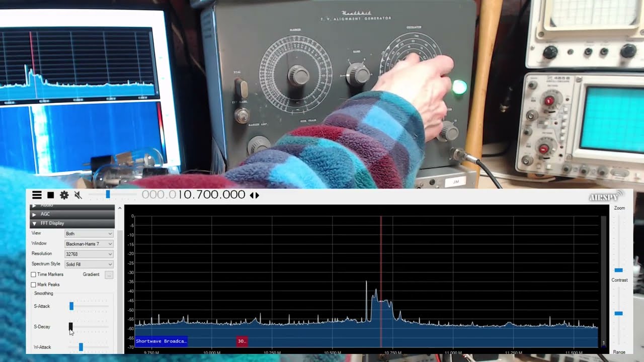Open the Resolution dropdown showing 32768
Screen dimensions: 644x362
pos(89,254)
